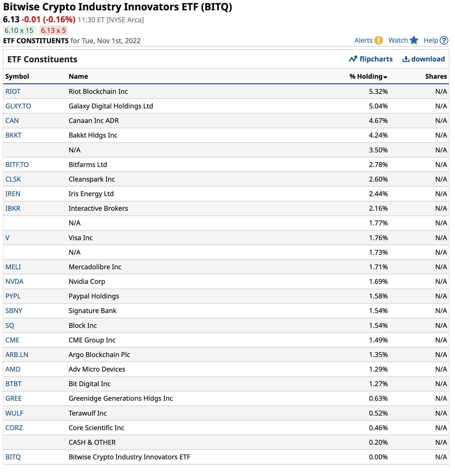Sort by % Holding column arrow
The image size is (455, 476).
[385, 77]
